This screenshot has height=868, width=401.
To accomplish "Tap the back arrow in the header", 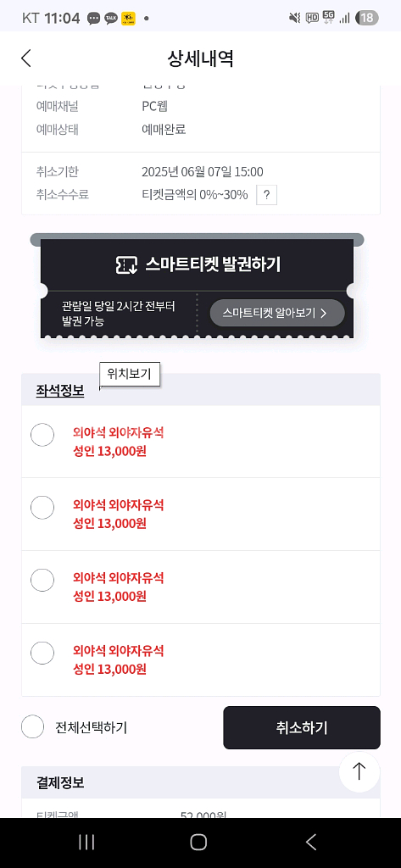I will pyautogui.click(x=26, y=58).
